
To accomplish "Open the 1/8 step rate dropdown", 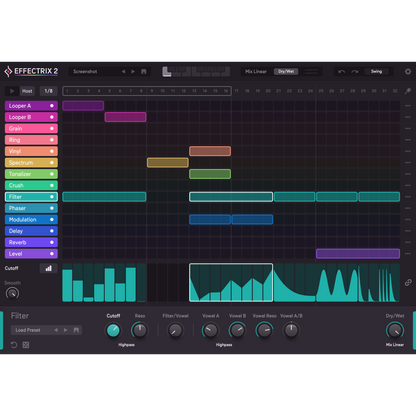I will click(x=49, y=91).
